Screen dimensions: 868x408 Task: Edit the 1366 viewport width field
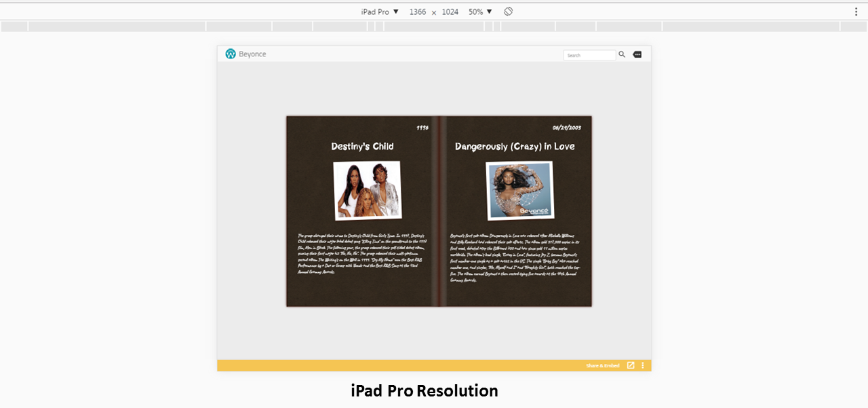coord(418,12)
